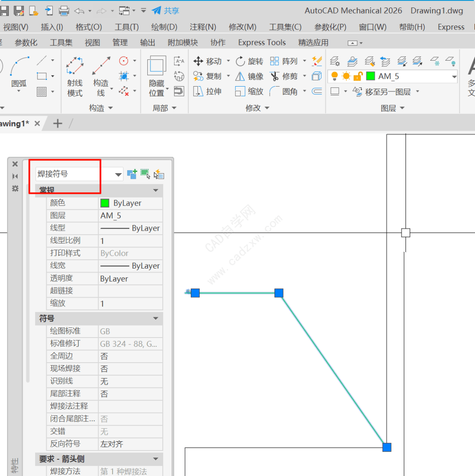Click the green color swatch in 颜色 row
This screenshot has width=475, height=476.
point(105,203)
